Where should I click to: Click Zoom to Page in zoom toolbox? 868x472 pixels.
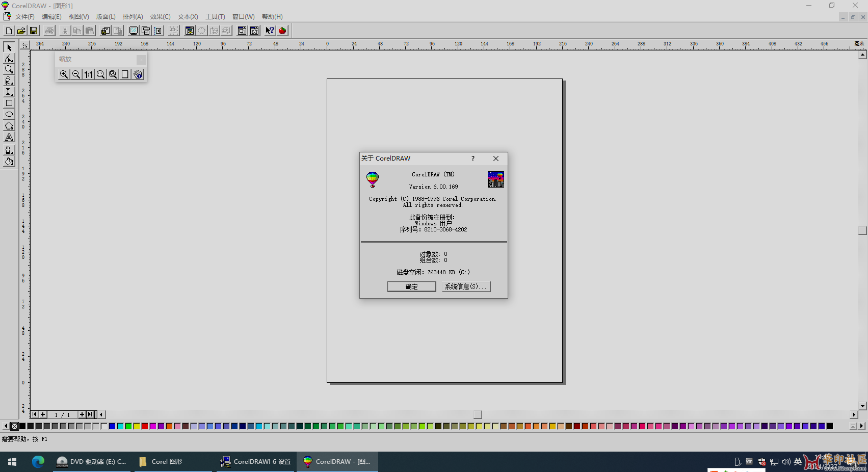click(x=125, y=74)
